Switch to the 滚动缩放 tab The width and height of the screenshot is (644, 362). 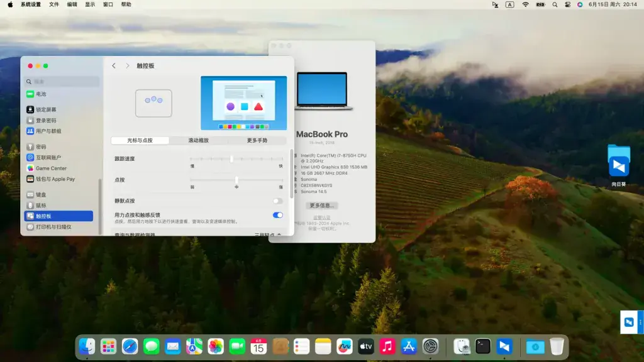point(198,140)
